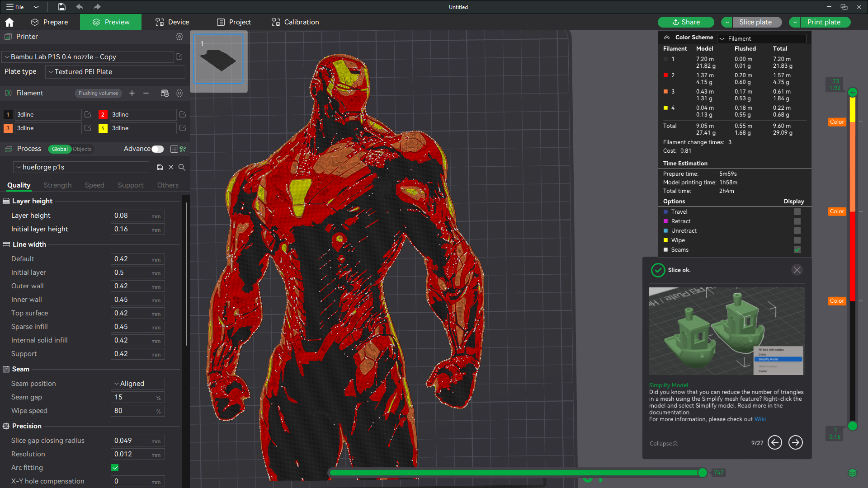Image resolution: width=868 pixels, height=488 pixels.
Task: Expand the Print plate dropdown arrow
Action: tap(795, 22)
